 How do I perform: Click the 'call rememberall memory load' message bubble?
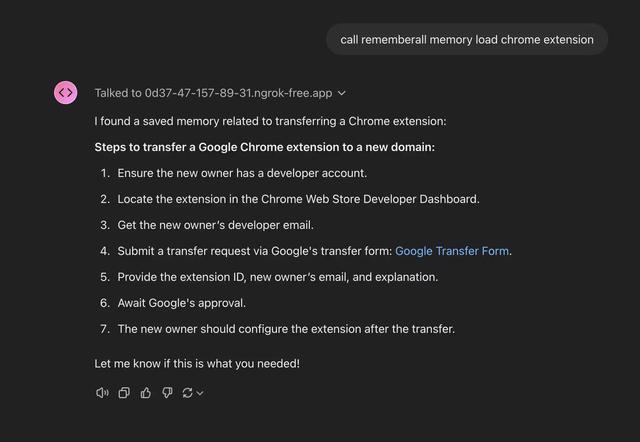pyautogui.click(x=467, y=39)
